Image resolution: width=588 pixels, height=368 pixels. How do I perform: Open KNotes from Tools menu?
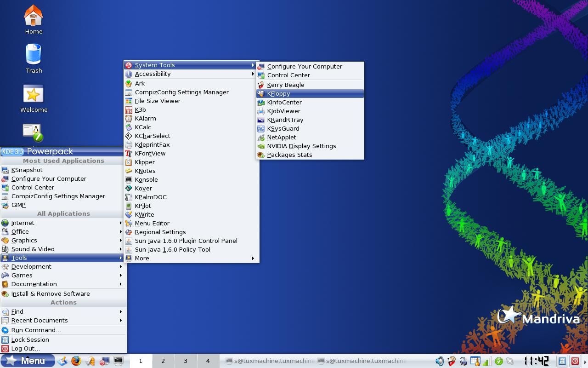point(192,171)
